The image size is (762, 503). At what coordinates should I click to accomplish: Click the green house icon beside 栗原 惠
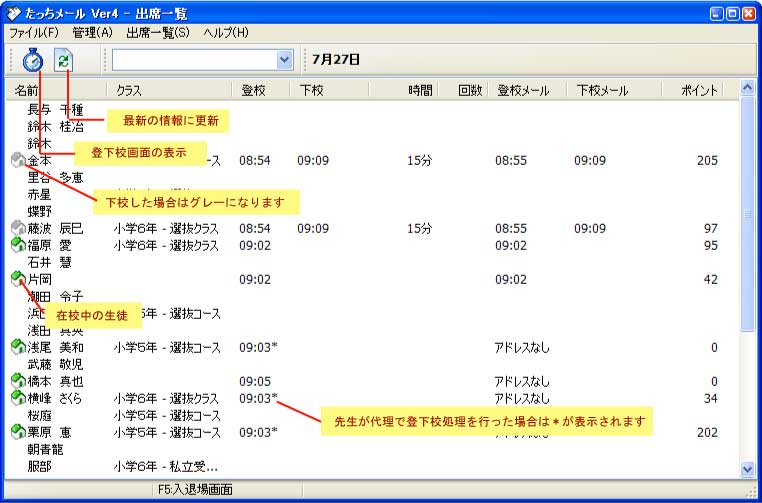(18, 432)
